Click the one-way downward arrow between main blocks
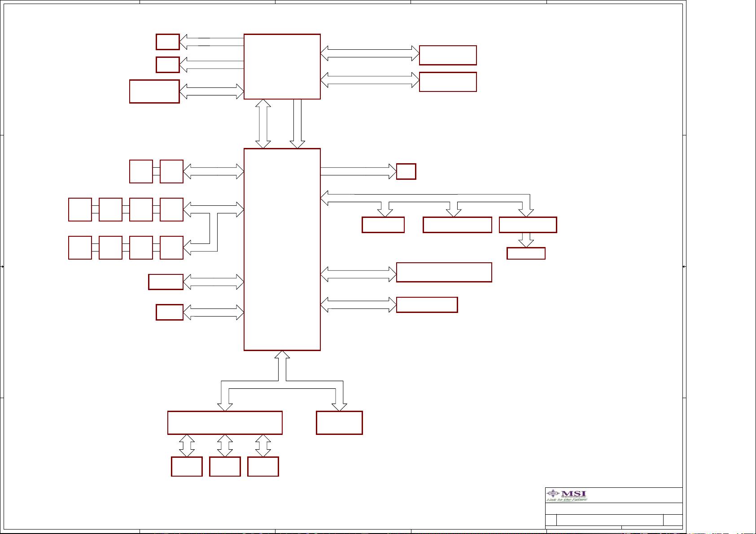756x534 pixels. click(297, 124)
